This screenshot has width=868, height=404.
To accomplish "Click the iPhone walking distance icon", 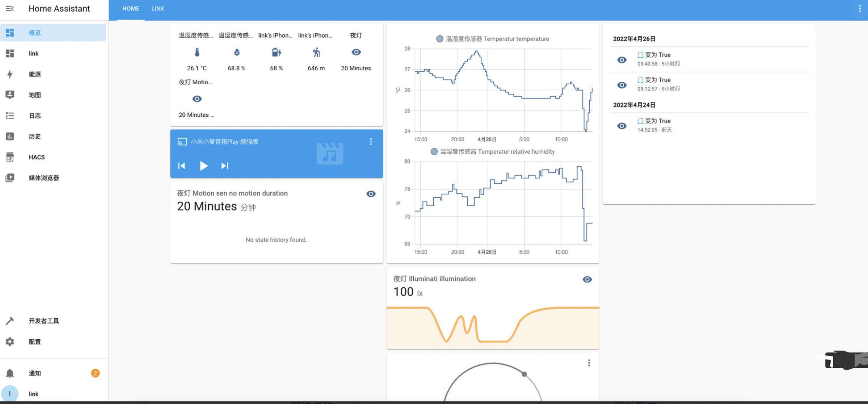I will pyautogui.click(x=316, y=52).
